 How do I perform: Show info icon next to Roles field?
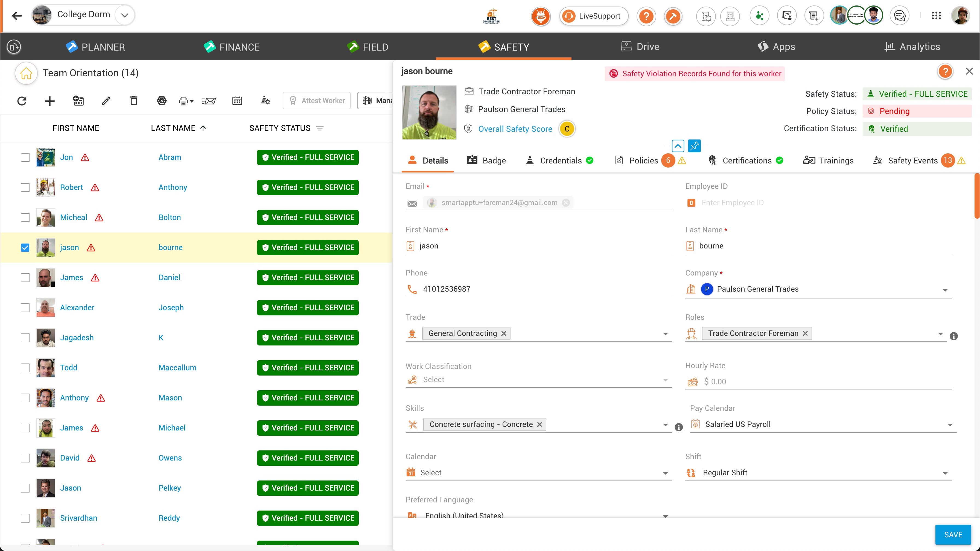[x=953, y=336]
